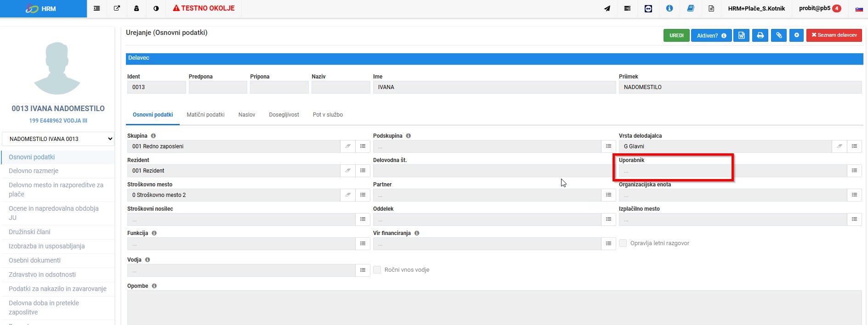Click the green UREDI button
Screen dimensions: 868x325
[676, 35]
